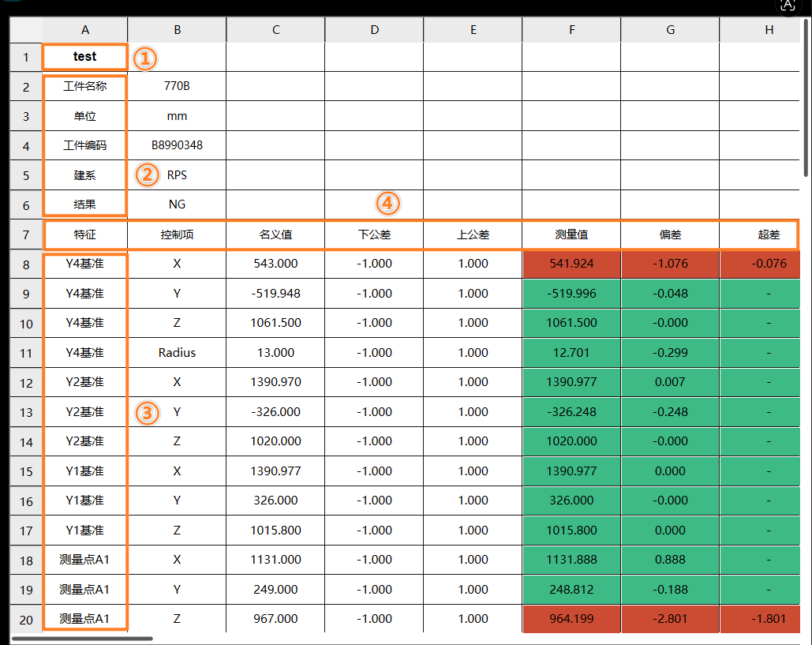Select the red deviation cell -2.801
The height and width of the screenshot is (645, 812).
pos(670,619)
